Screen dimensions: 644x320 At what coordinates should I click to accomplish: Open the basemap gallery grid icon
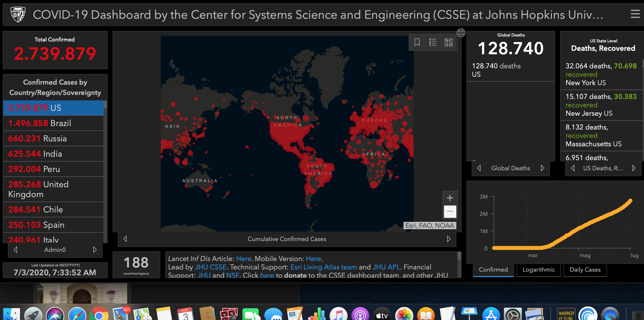pyautogui.click(x=448, y=42)
